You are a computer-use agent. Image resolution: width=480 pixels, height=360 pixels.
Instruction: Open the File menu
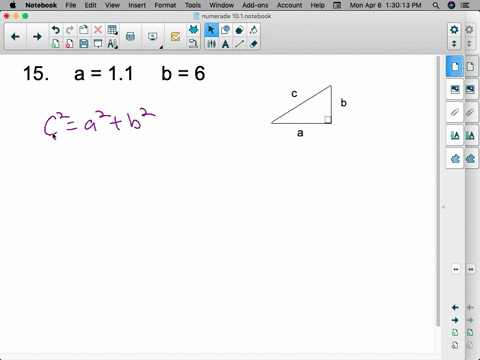coord(71,5)
